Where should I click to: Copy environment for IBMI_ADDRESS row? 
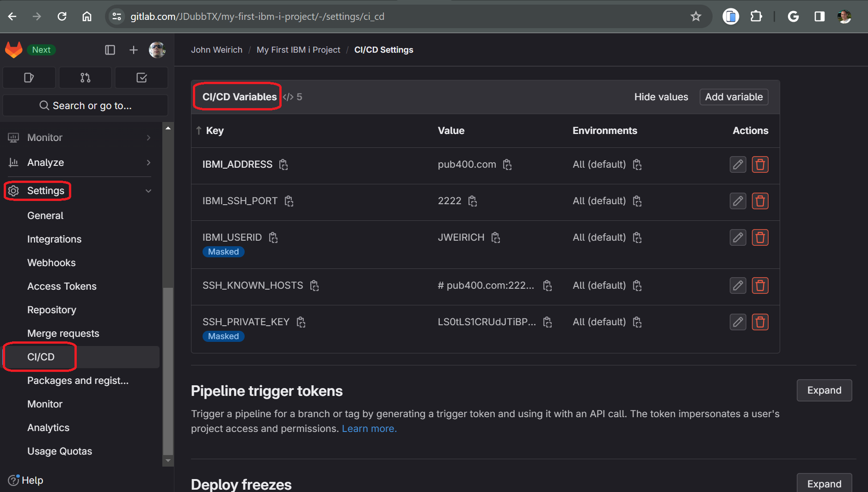(637, 164)
